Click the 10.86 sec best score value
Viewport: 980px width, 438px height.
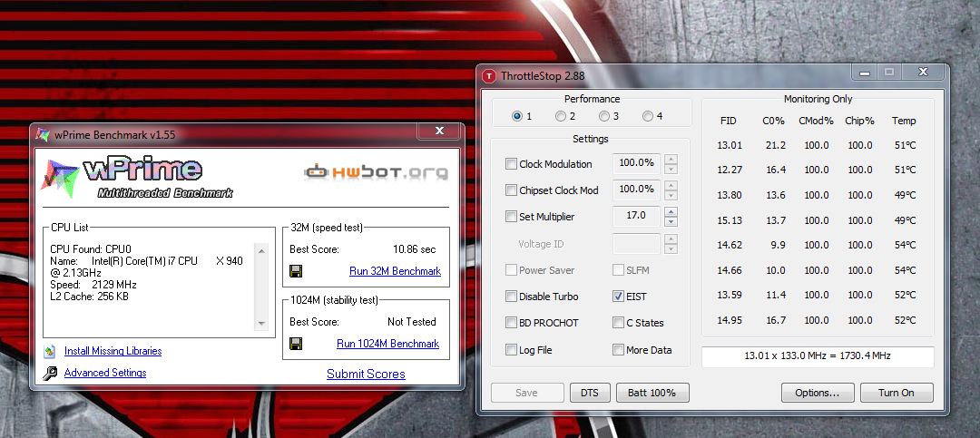click(415, 249)
